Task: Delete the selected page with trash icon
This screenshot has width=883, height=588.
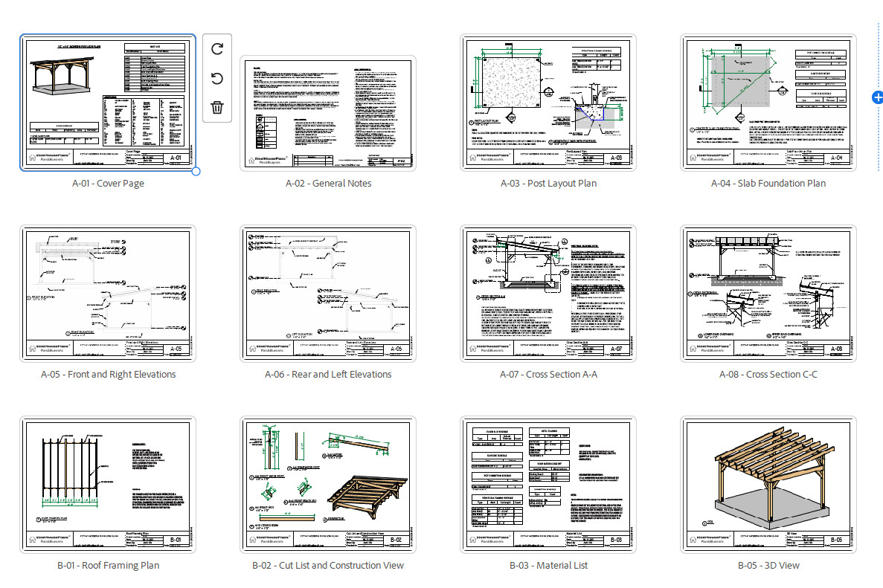Action: click(217, 107)
